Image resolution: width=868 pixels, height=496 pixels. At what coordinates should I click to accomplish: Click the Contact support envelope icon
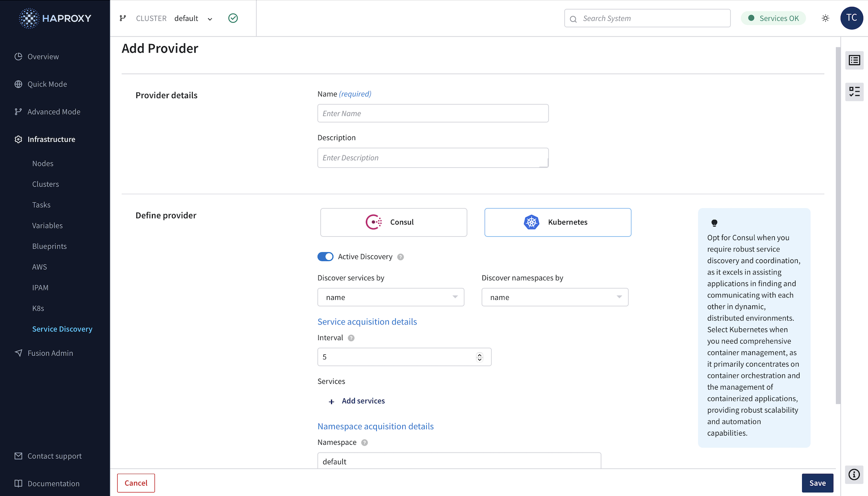pyautogui.click(x=18, y=456)
